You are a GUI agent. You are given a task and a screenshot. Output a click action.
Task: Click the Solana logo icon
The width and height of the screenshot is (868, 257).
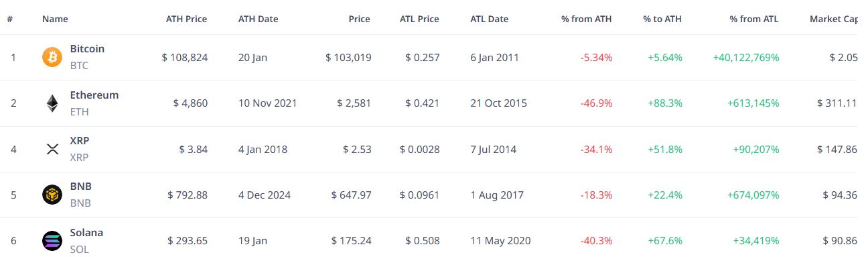pyautogui.click(x=52, y=241)
